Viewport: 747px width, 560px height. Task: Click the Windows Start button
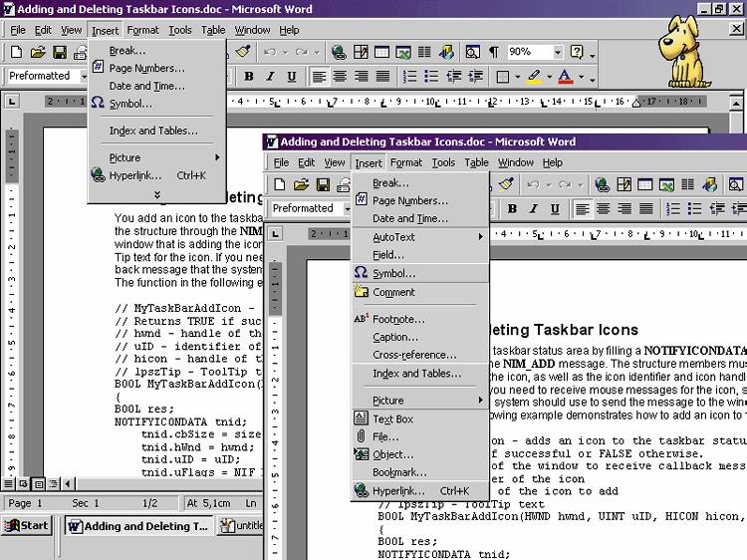coord(27,525)
